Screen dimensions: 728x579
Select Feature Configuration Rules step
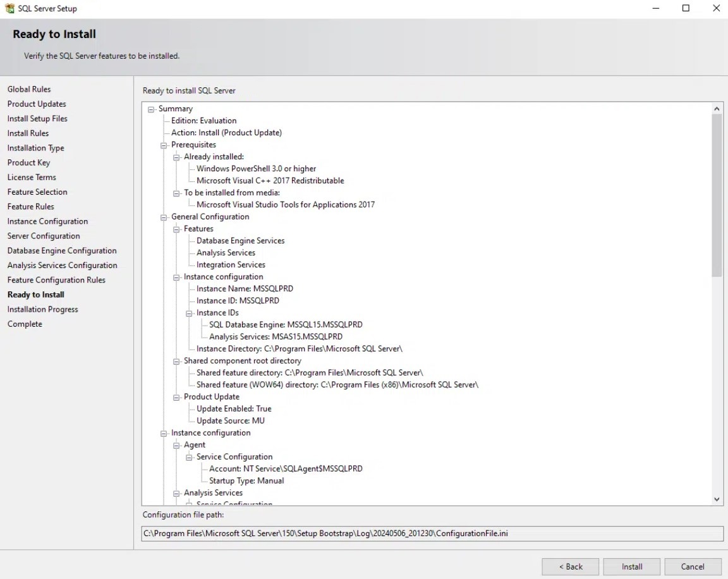pos(56,280)
